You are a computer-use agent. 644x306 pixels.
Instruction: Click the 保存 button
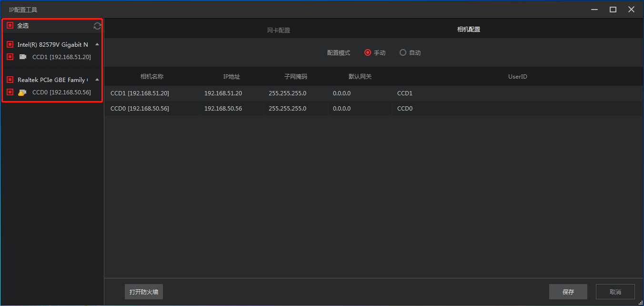click(x=568, y=292)
